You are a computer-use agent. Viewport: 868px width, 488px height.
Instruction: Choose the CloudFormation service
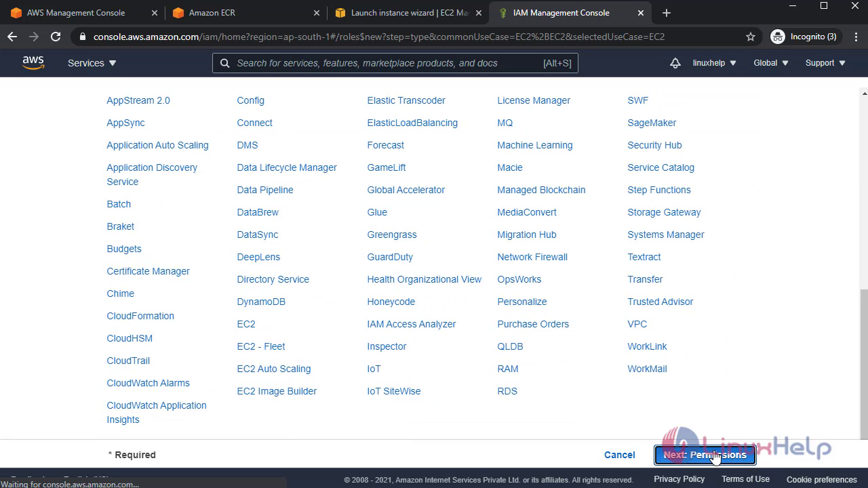point(140,316)
